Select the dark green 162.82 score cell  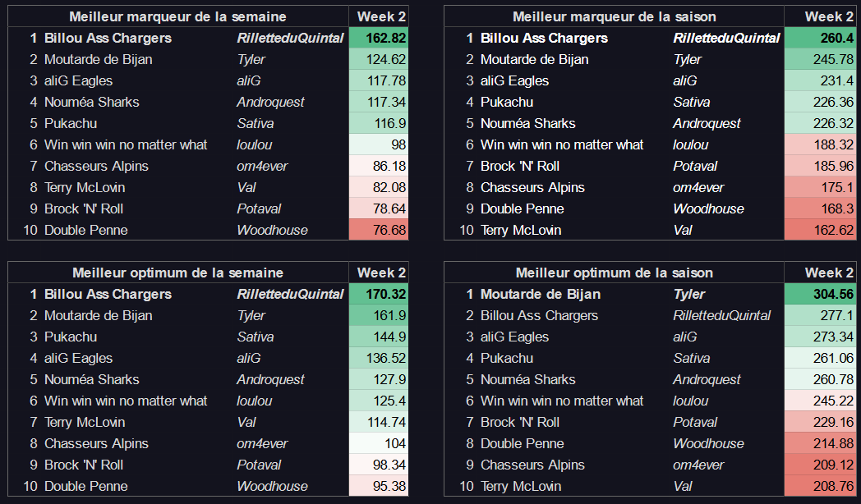pyautogui.click(x=379, y=38)
